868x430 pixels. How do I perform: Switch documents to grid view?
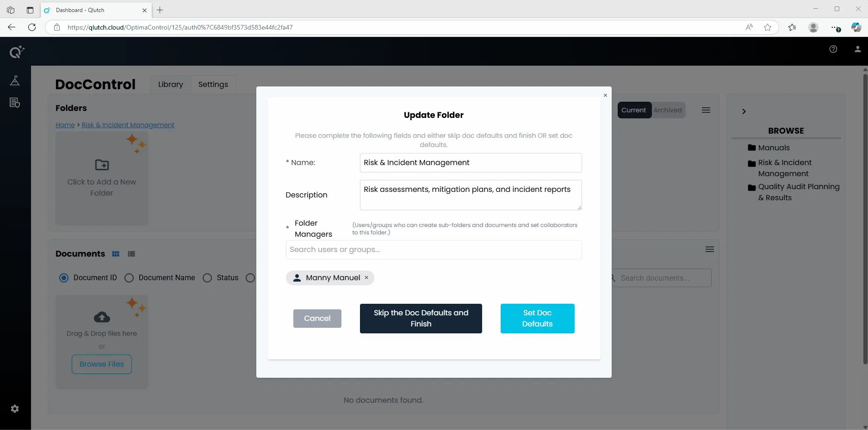pos(116,254)
